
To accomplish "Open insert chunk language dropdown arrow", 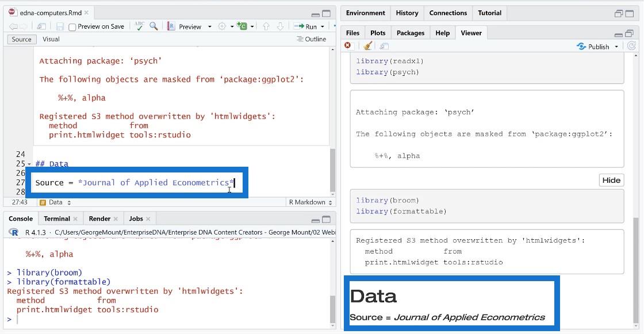I will [252, 26].
